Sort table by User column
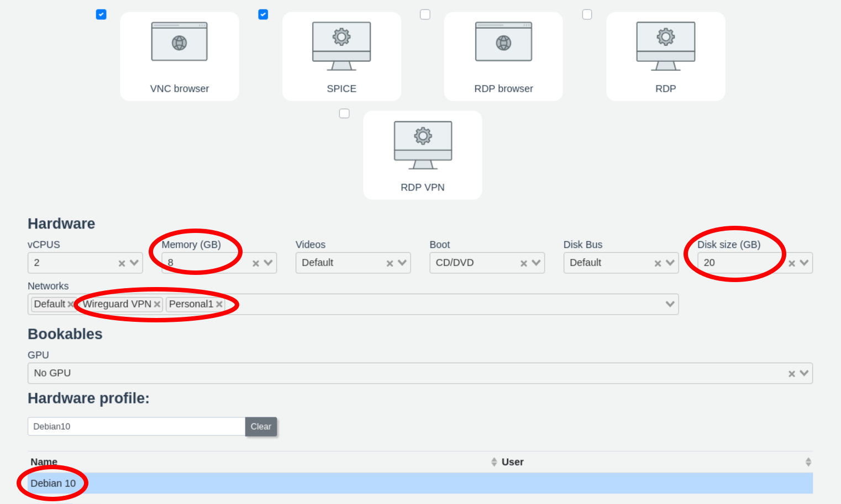This screenshot has width=841, height=504. coord(512,462)
